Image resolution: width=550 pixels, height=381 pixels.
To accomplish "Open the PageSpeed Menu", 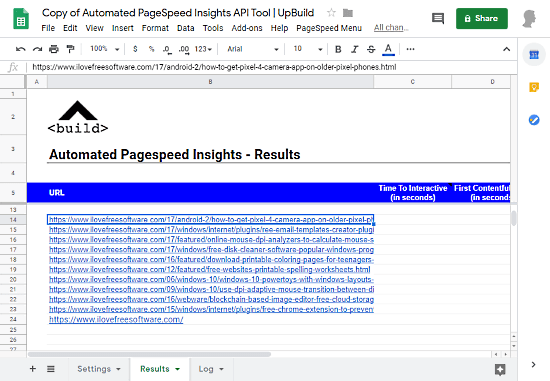I will click(x=329, y=28).
